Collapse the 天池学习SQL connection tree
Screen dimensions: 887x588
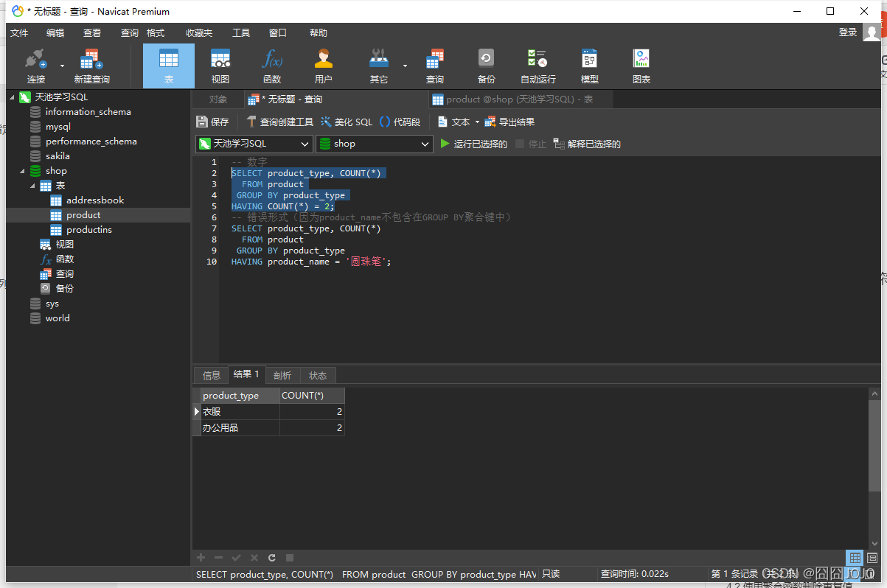[x=12, y=97]
